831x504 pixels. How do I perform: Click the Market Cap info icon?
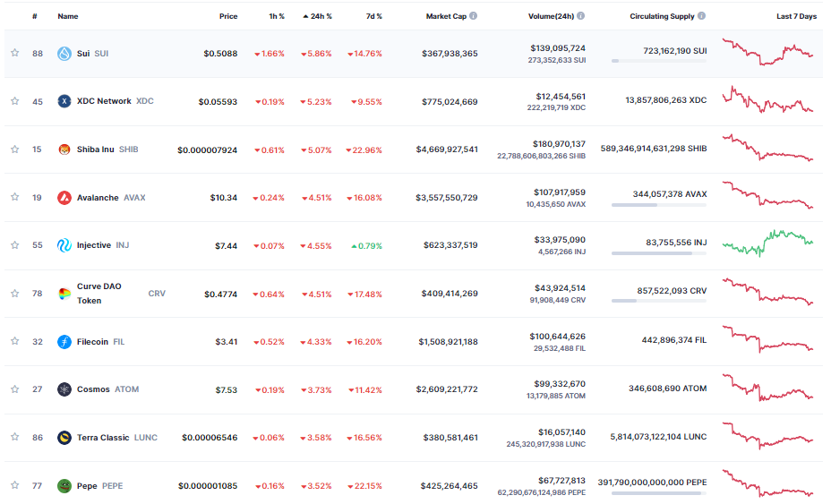pos(474,16)
